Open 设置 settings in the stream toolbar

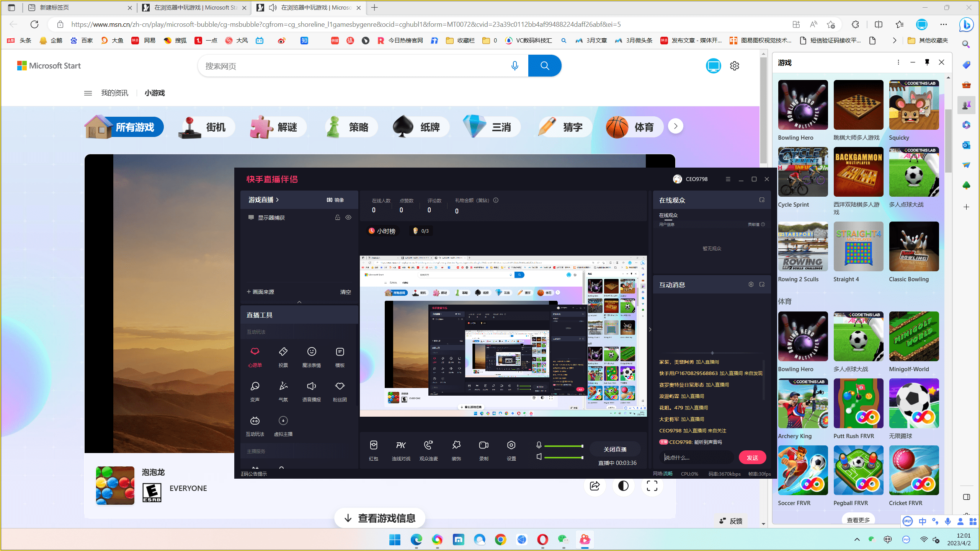click(511, 450)
